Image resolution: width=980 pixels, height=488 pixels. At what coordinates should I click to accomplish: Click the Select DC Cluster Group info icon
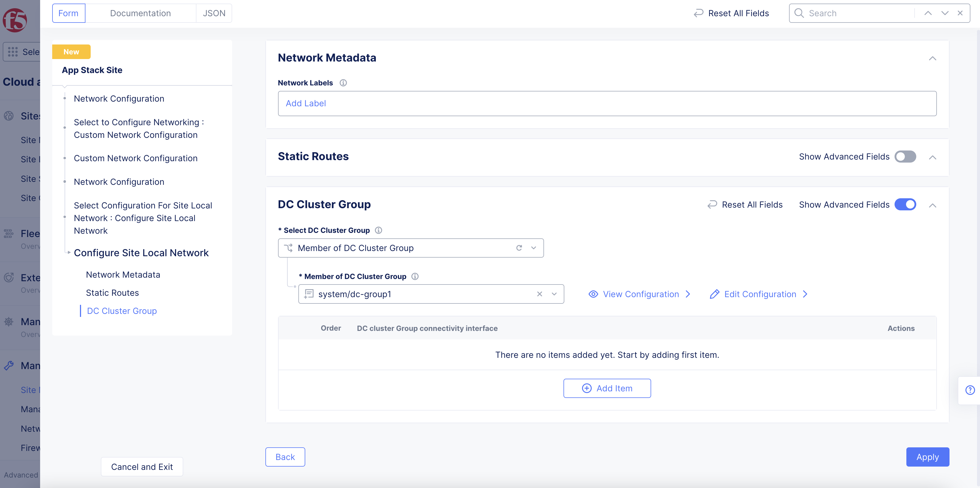coord(378,230)
